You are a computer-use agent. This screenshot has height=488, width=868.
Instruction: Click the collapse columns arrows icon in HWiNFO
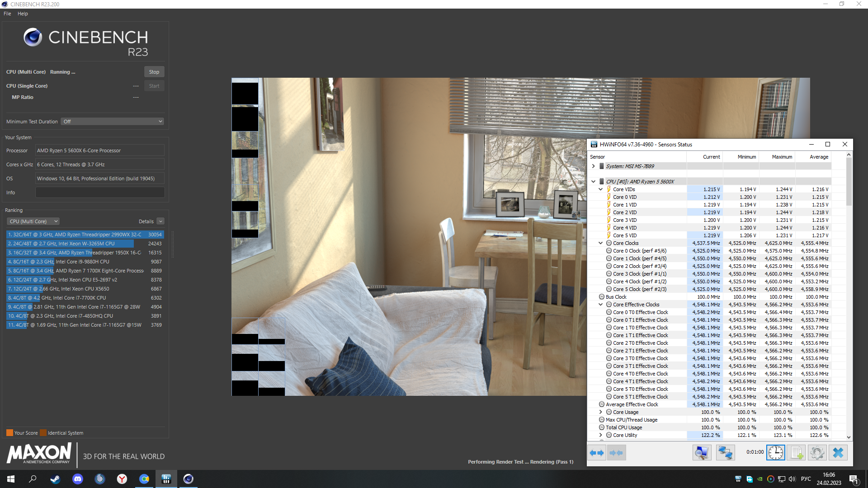pyautogui.click(x=616, y=453)
